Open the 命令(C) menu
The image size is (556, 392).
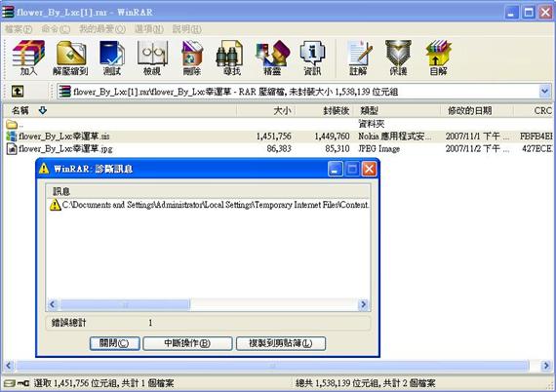[56, 29]
